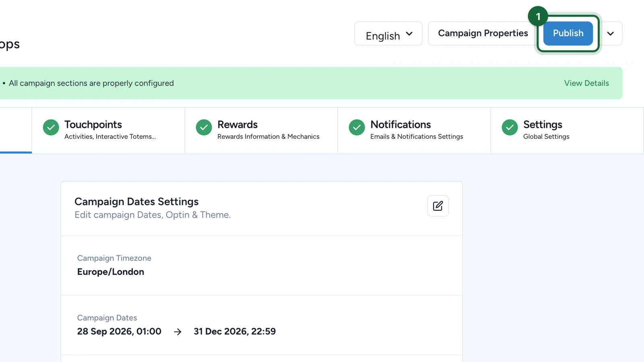Click 'Rewards Information & Mechanics' description
This screenshot has width=644, height=362.
(x=268, y=137)
